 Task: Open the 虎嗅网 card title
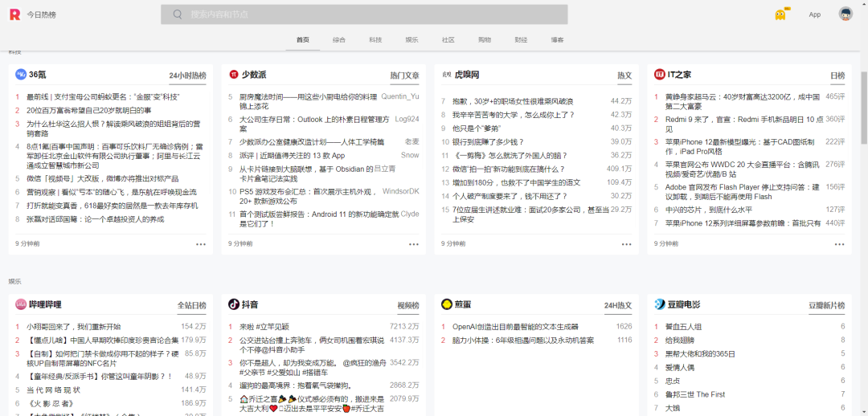click(467, 75)
